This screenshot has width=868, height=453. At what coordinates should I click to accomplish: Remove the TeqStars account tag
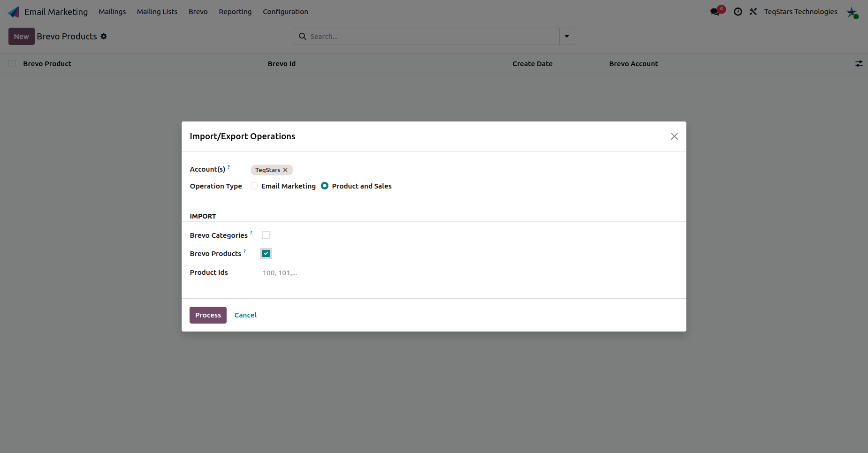[285, 170]
